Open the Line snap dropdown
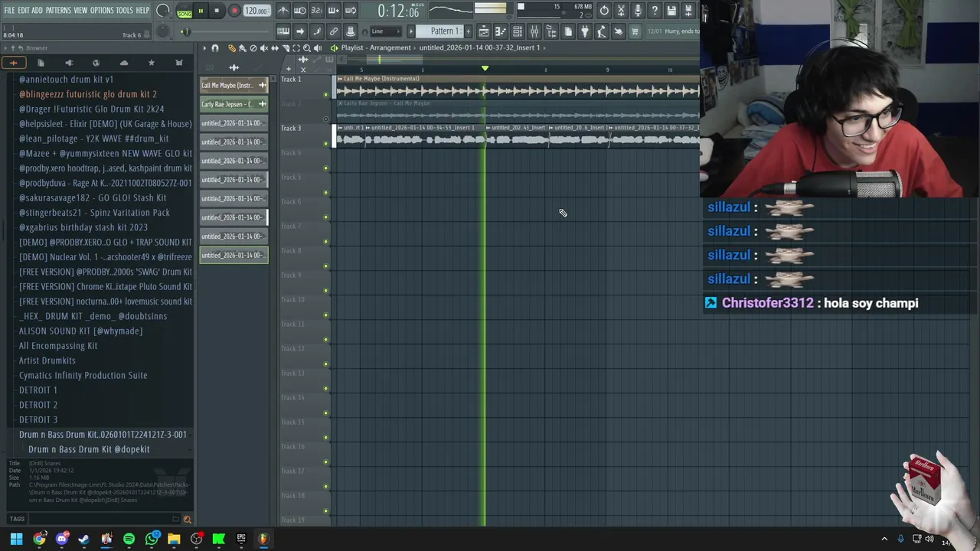 [387, 31]
